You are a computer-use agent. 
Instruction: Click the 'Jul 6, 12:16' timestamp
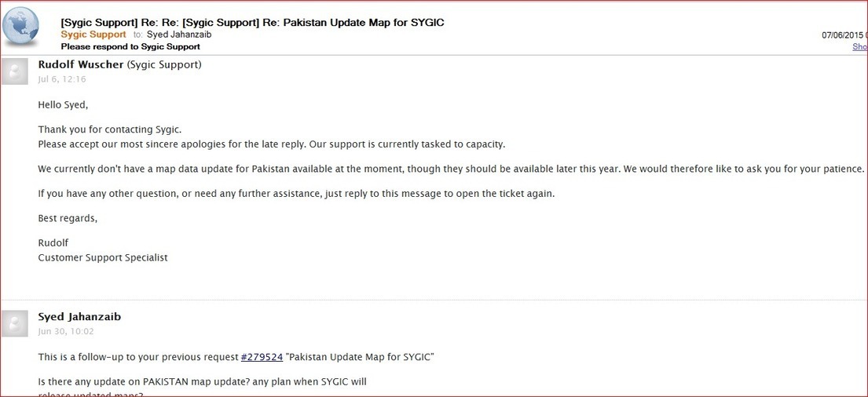point(62,79)
